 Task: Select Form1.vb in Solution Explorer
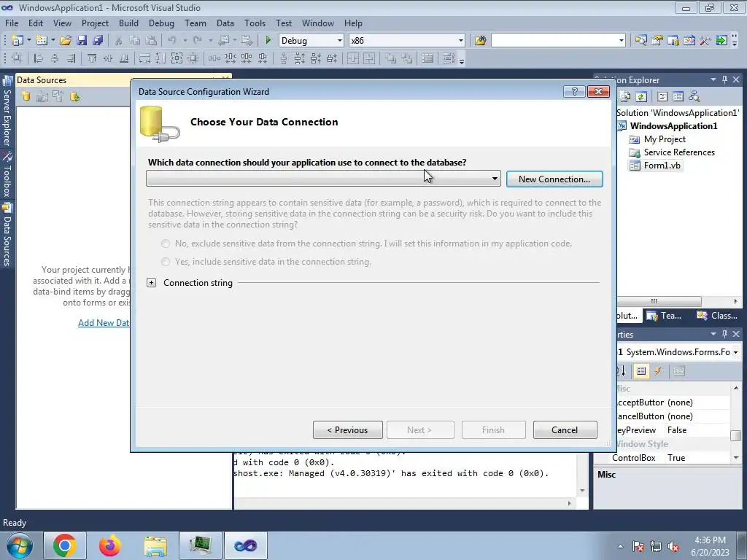click(x=662, y=166)
